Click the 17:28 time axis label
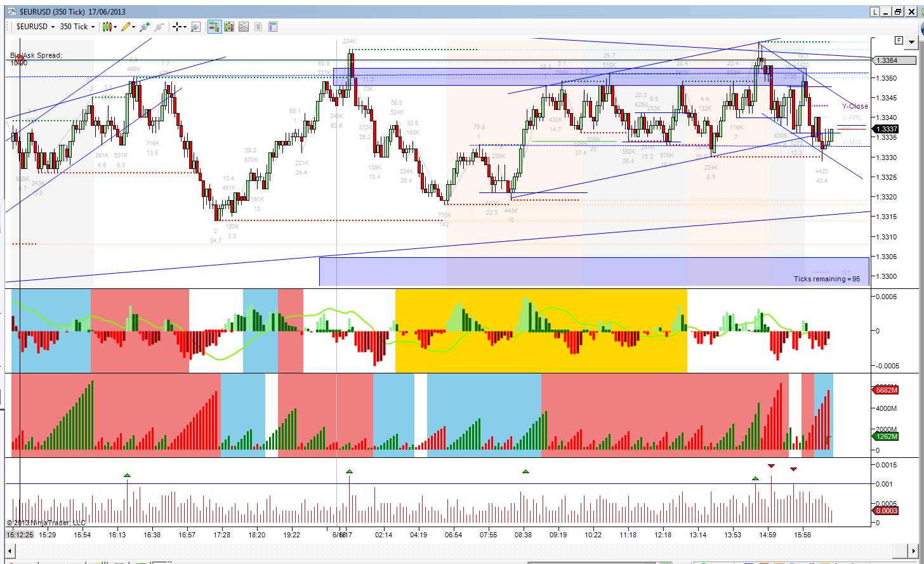 [x=222, y=535]
